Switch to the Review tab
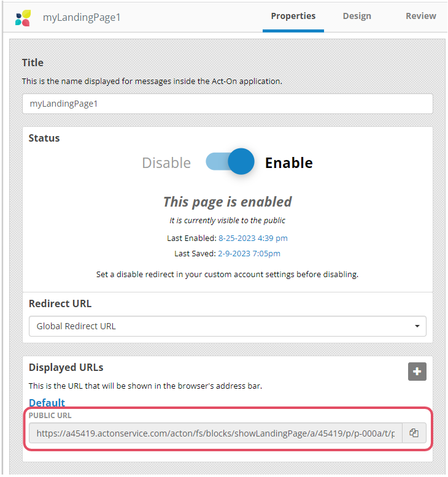Image resolution: width=448 pixels, height=477 pixels. pos(421,16)
